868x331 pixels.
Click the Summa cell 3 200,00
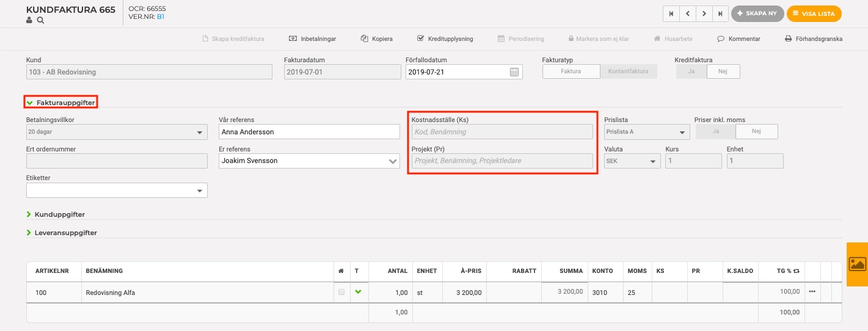click(x=564, y=293)
